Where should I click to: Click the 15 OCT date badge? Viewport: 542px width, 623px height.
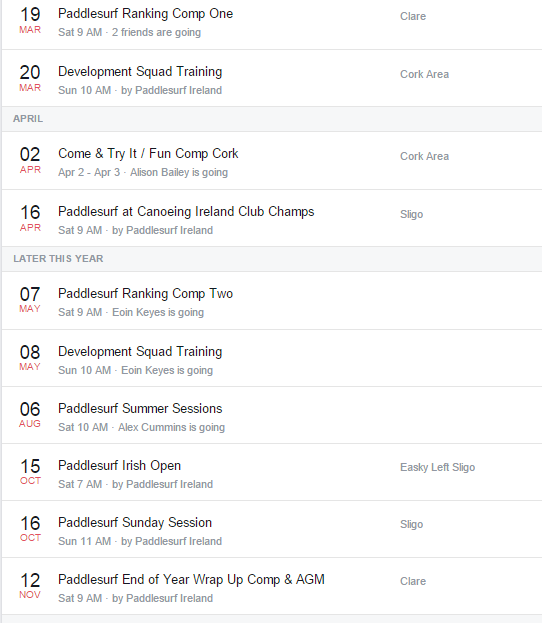tap(30, 472)
